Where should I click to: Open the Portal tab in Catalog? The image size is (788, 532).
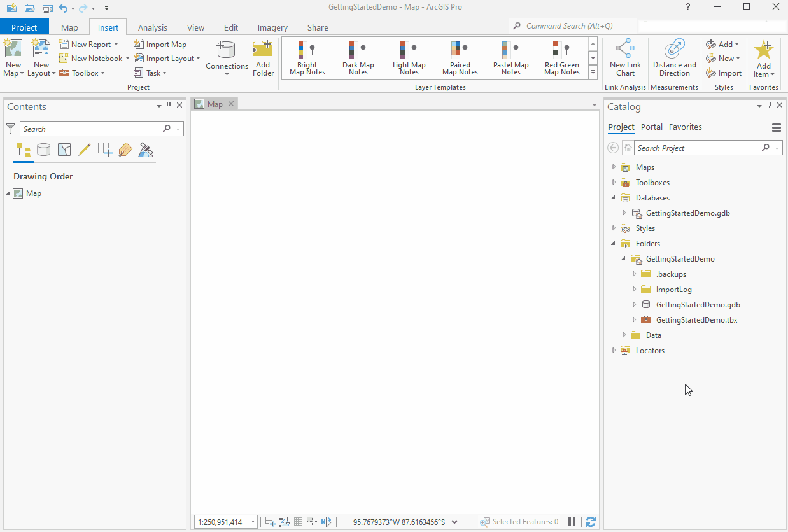(652, 127)
